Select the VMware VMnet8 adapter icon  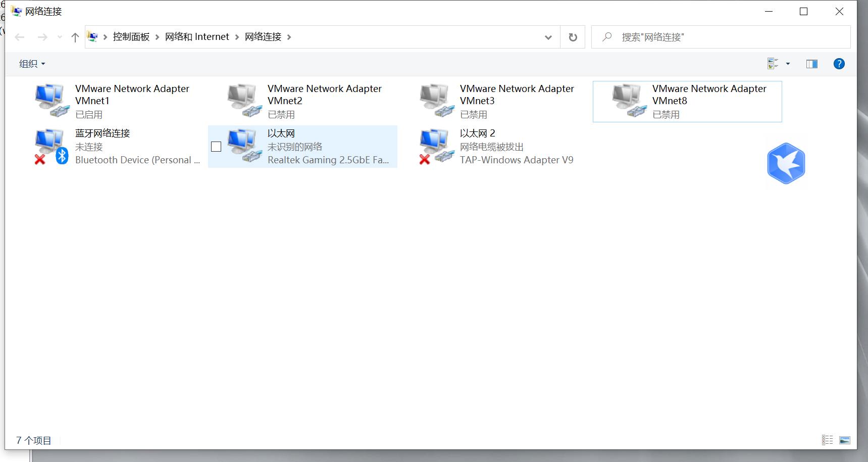(629, 101)
